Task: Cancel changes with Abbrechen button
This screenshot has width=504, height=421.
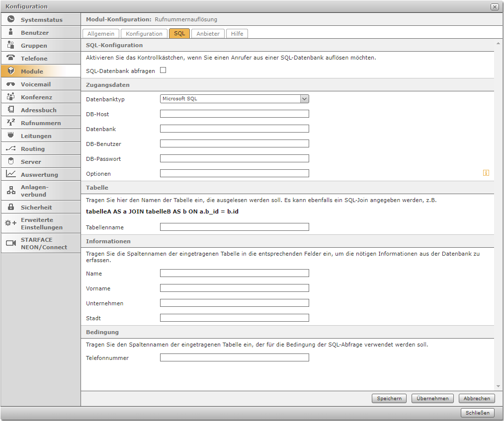Action: (477, 398)
